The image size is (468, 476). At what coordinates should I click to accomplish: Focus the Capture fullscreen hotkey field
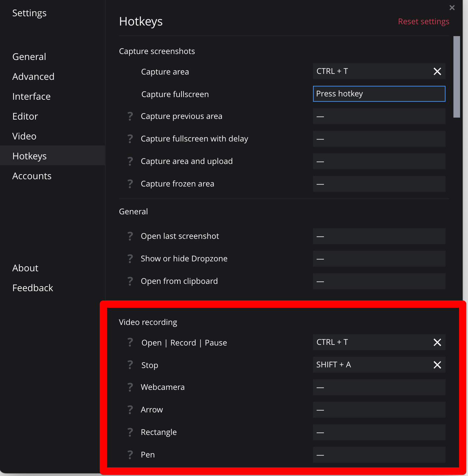tap(379, 94)
